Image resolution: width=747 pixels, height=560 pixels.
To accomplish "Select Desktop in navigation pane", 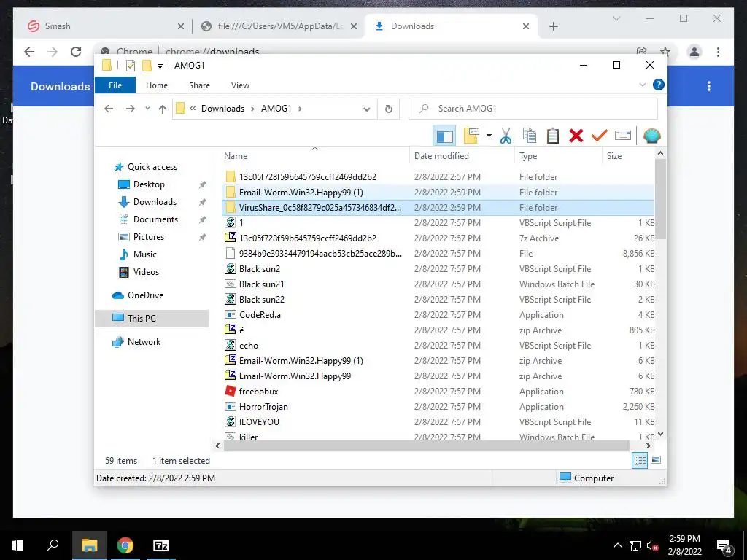I will 149,184.
